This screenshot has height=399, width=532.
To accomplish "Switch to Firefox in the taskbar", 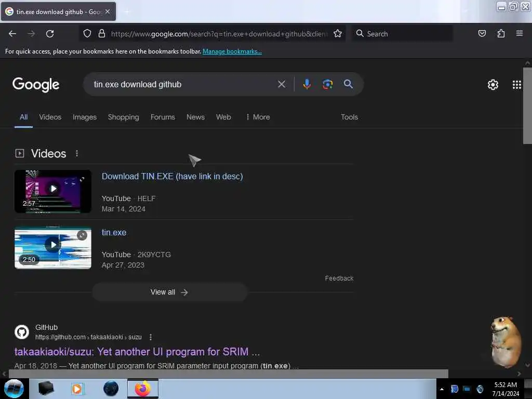I will point(143,389).
